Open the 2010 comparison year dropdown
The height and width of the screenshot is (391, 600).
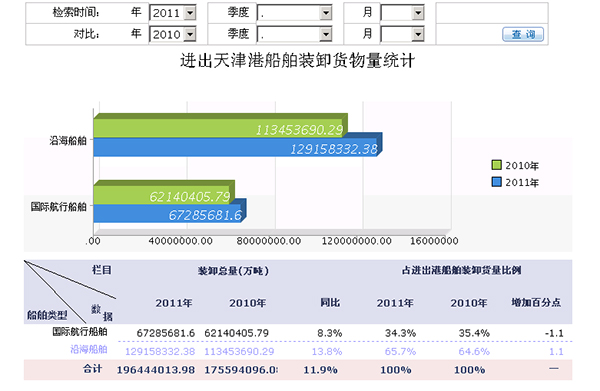coord(173,34)
